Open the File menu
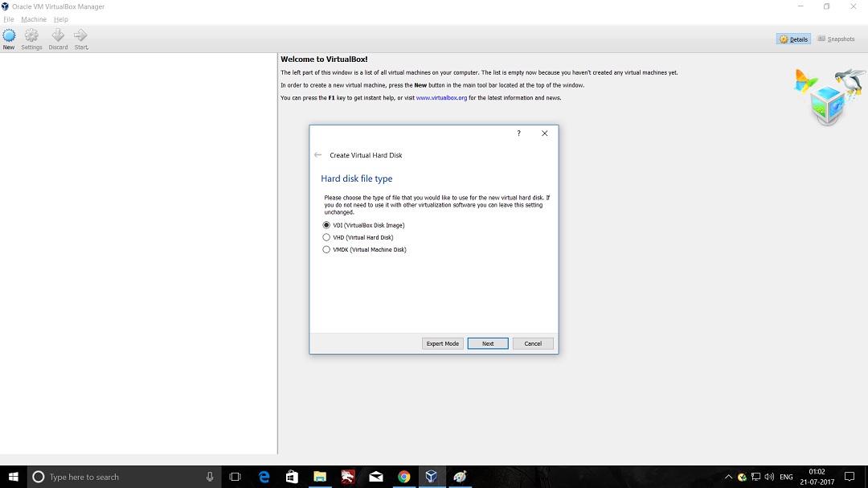Image resolution: width=868 pixels, height=488 pixels. pyautogui.click(x=9, y=19)
